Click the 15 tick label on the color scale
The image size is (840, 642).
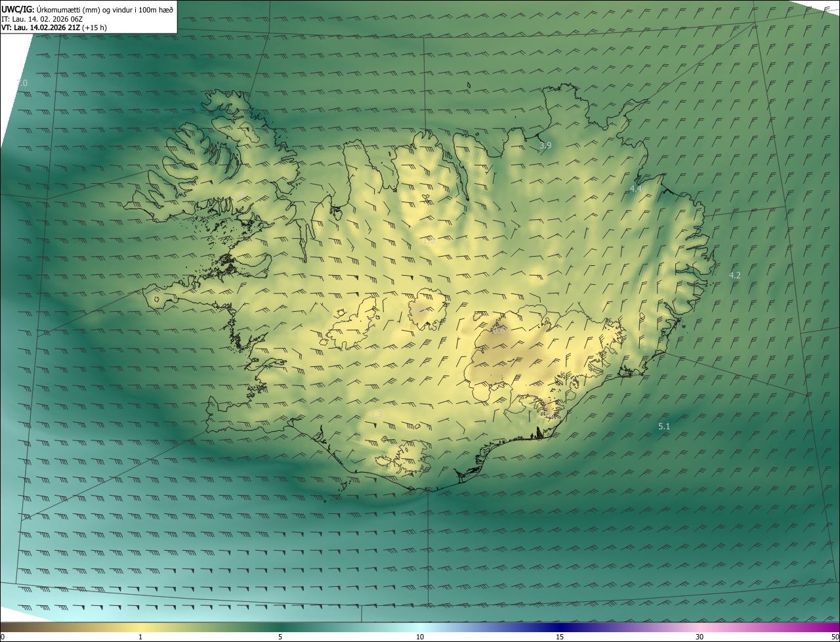560,637
